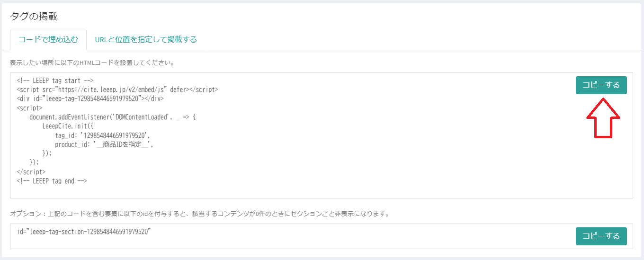Viewport: 644px width, 260px height.
Task: Open the URLと位置を指定して掲載する tab
Action: coord(146,40)
